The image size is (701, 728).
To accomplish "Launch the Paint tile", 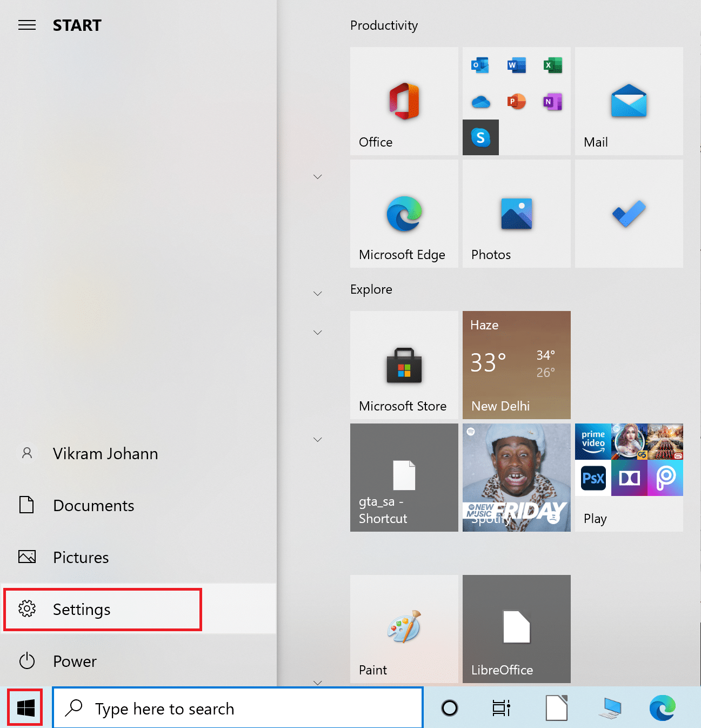I will 404,629.
